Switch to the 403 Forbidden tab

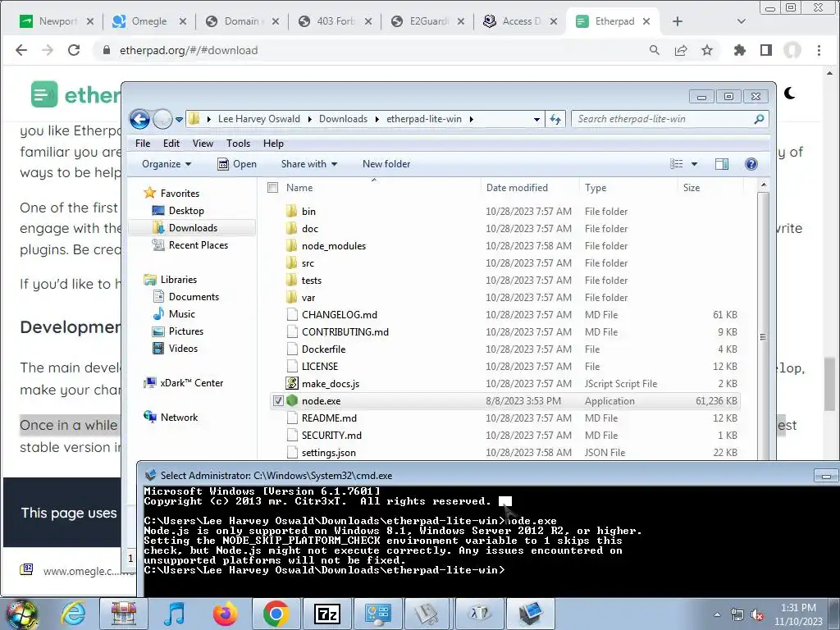tap(336, 21)
